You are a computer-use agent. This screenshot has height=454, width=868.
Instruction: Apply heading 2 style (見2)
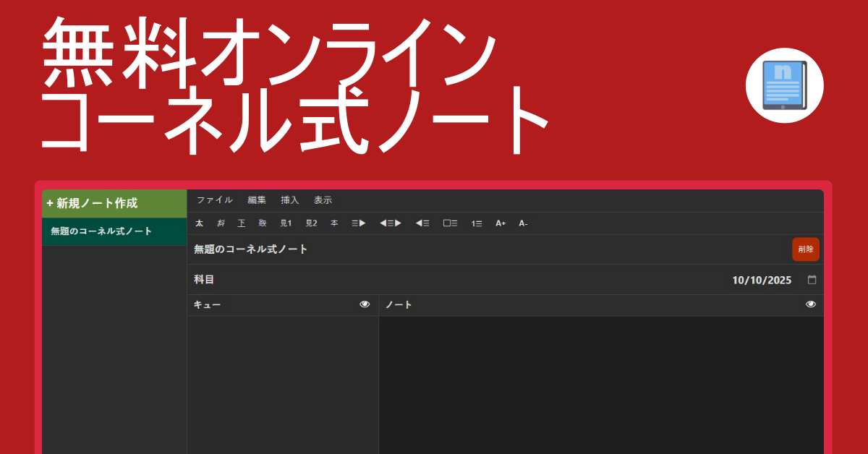coord(311,223)
